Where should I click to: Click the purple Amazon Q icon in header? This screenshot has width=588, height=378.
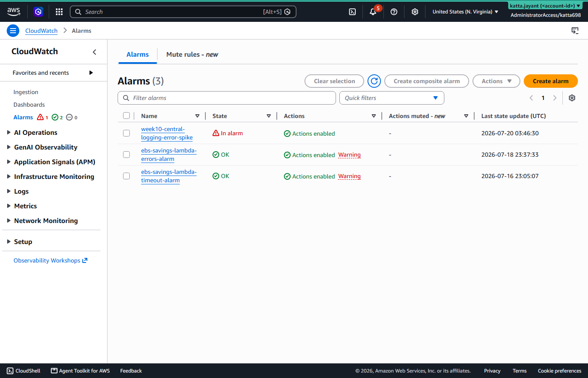click(38, 12)
